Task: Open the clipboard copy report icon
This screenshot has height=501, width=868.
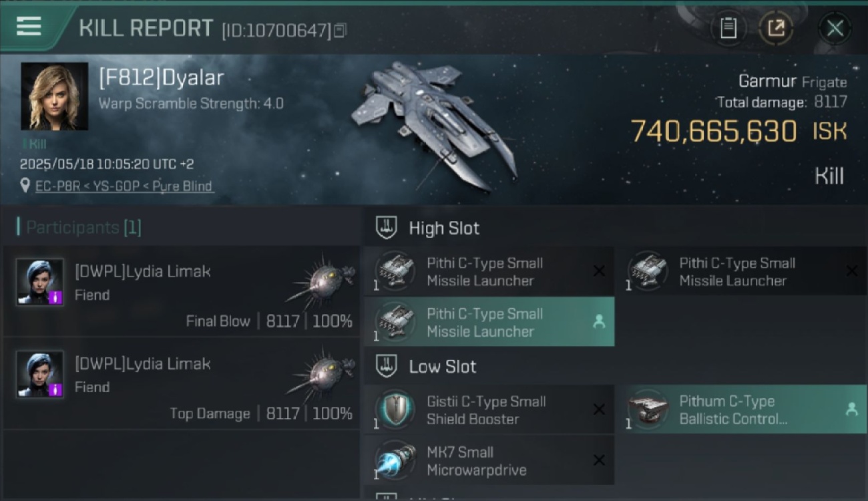Action: [728, 29]
